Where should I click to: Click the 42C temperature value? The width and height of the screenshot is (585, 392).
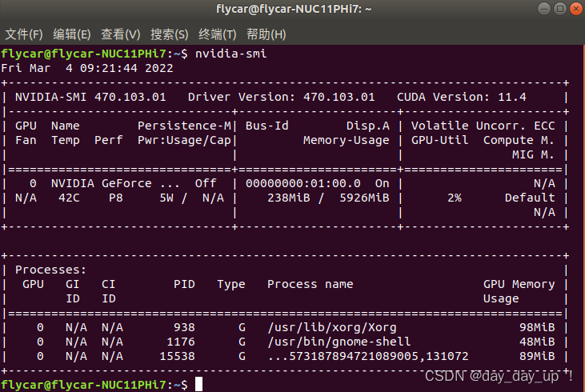tap(69, 198)
